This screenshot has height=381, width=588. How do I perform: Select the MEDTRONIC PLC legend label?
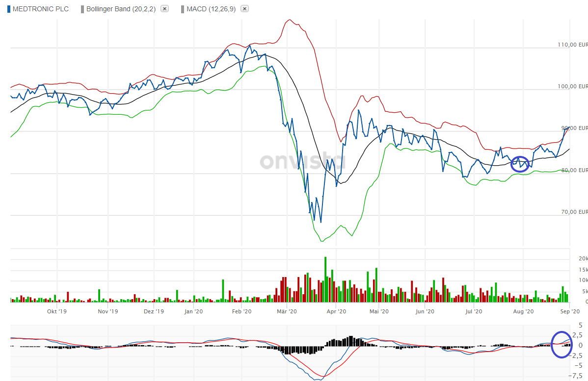41,9
